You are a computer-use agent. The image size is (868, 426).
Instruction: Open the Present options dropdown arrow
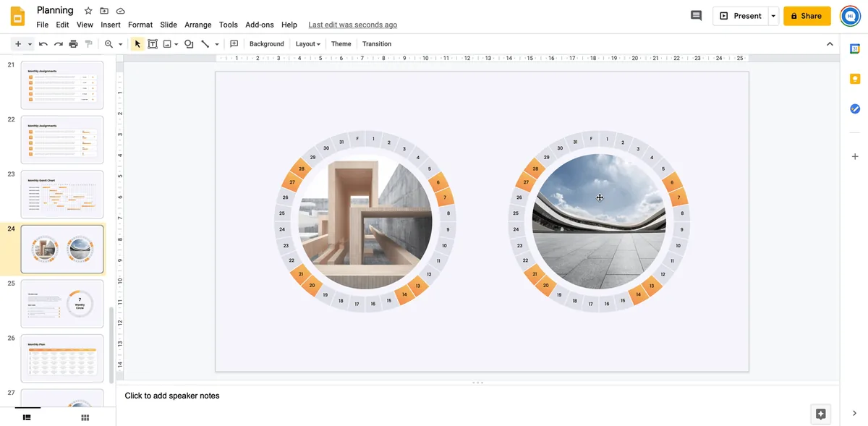click(773, 16)
